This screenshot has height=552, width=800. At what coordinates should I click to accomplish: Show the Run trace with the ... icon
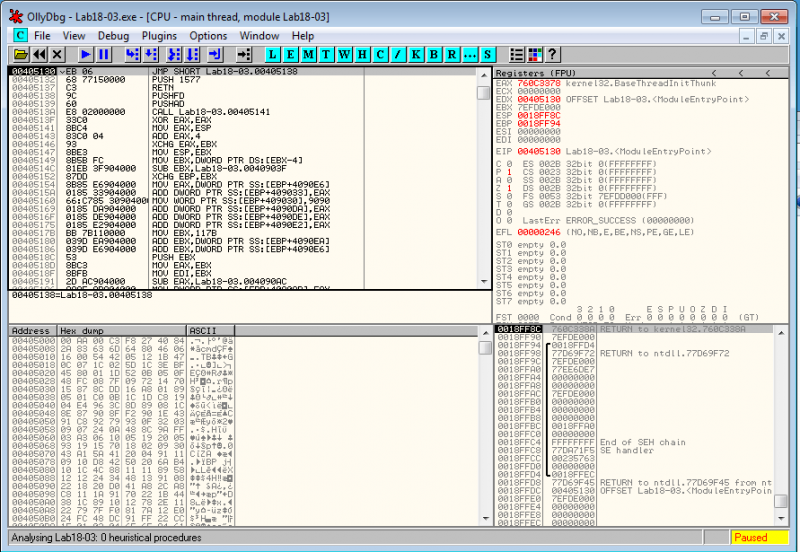[470, 55]
